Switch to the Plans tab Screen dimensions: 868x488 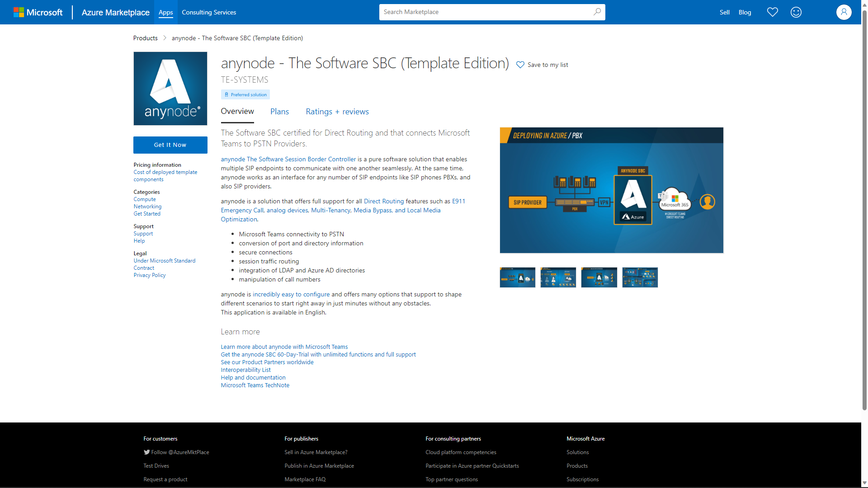(279, 112)
